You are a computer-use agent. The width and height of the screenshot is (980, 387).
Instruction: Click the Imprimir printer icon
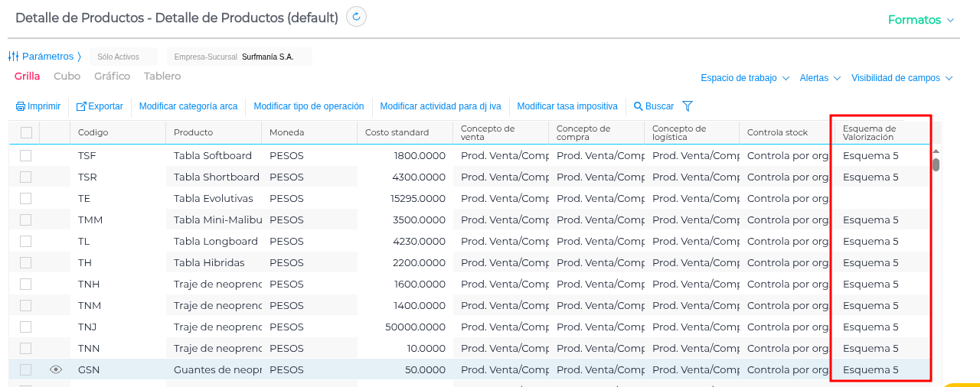[21, 106]
